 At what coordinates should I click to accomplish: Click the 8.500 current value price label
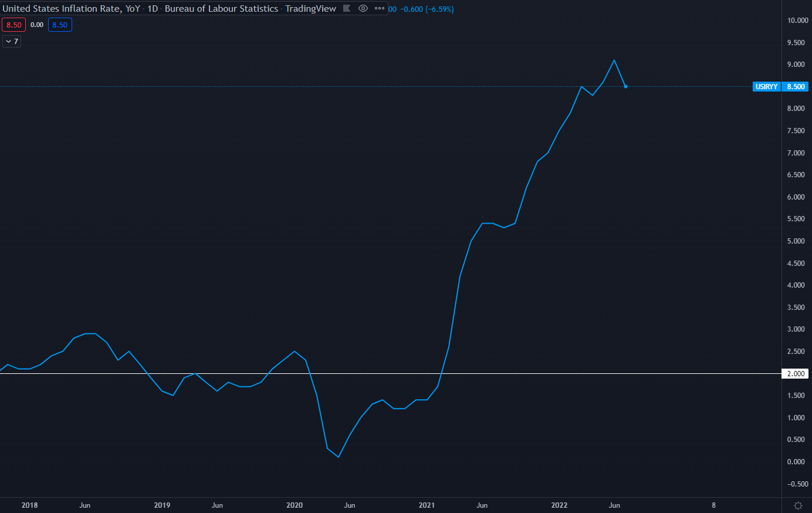click(796, 87)
